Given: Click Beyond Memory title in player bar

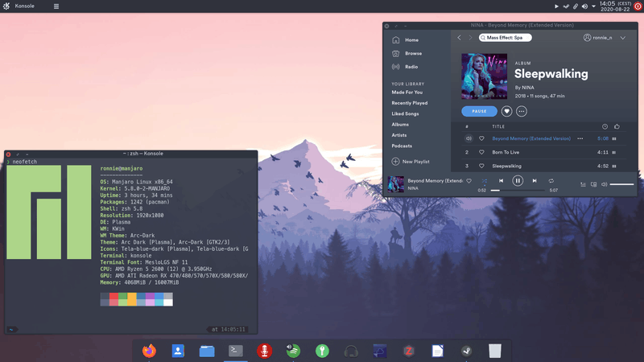Looking at the screenshot, I should click(x=435, y=180).
